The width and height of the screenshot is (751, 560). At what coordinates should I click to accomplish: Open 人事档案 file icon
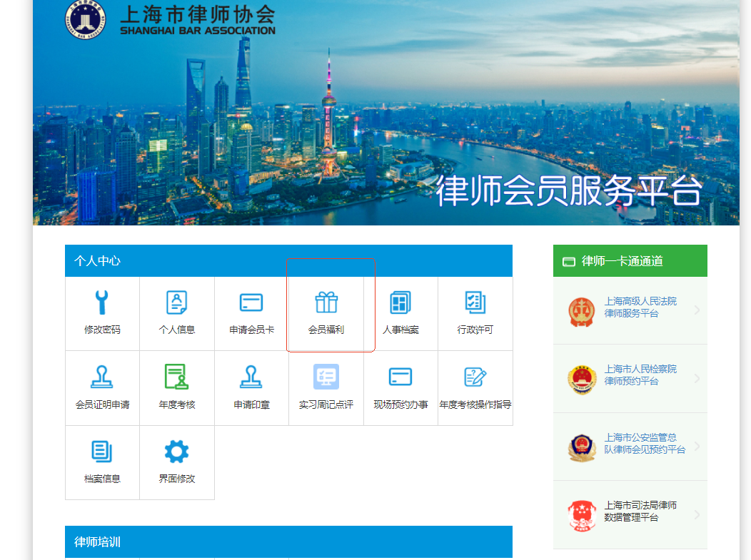click(400, 302)
